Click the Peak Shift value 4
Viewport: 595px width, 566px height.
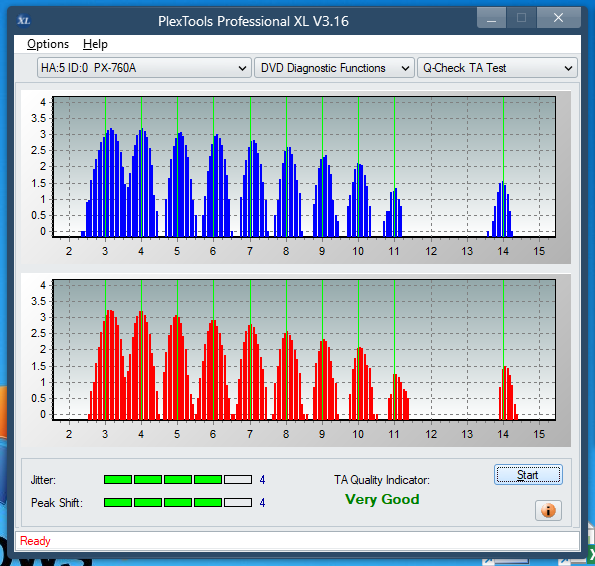click(262, 503)
